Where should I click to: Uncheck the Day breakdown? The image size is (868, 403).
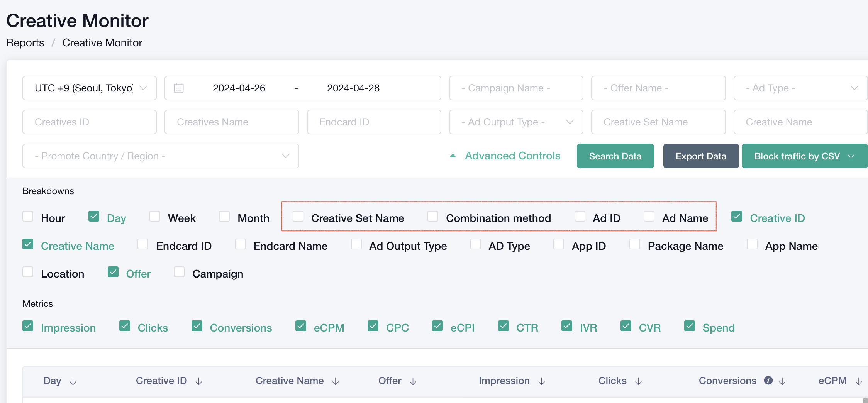[x=94, y=216]
